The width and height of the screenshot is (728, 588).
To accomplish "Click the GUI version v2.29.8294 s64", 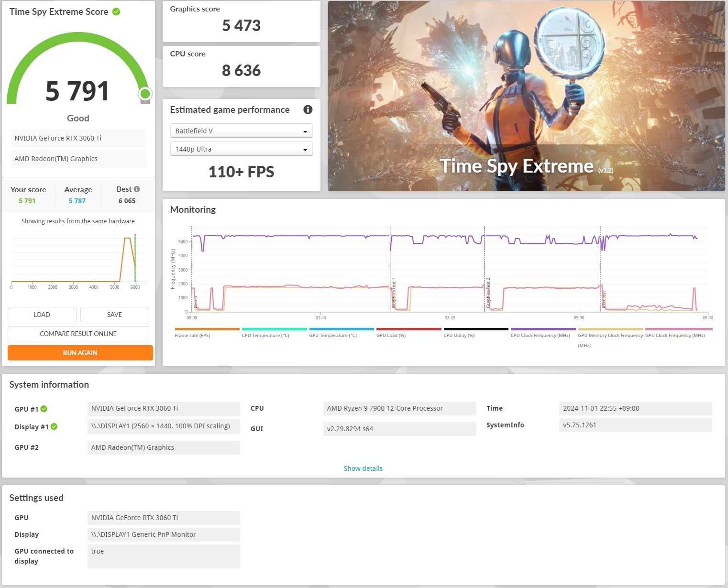I will (x=399, y=429).
